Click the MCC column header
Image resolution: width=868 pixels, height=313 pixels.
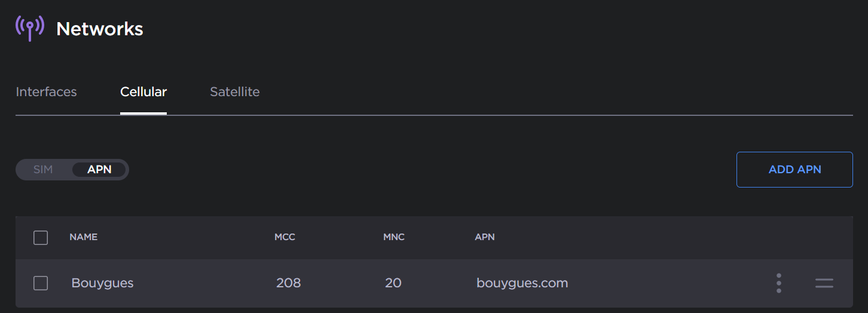tap(285, 237)
